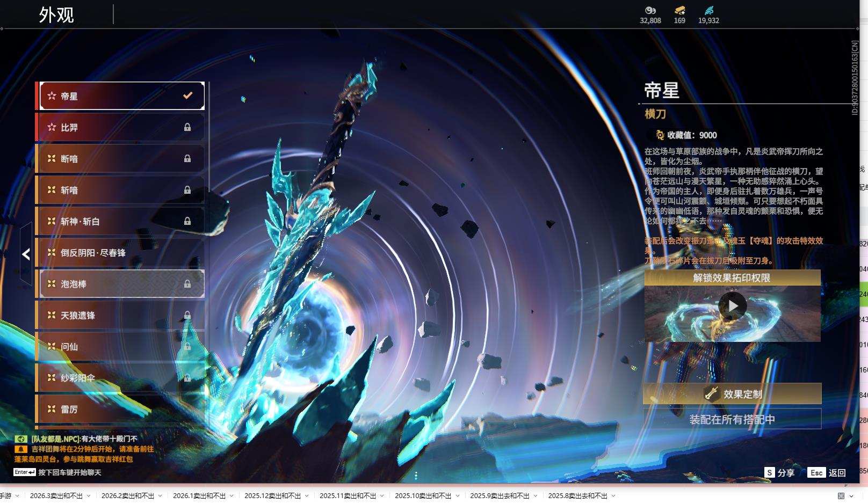Click the 按下回车键开始聊天 chat prompt
868x504 pixels.
tap(70, 472)
